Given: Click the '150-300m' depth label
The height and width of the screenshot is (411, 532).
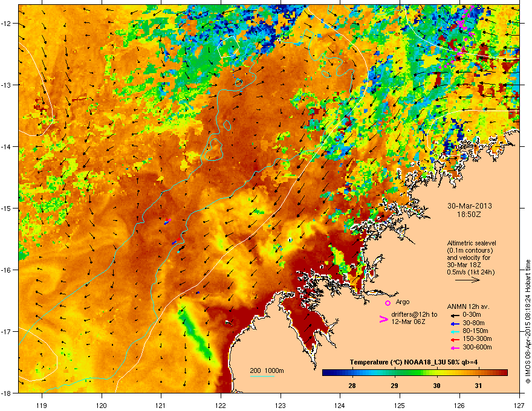Looking at the screenshot, I should (x=477, y=338).
